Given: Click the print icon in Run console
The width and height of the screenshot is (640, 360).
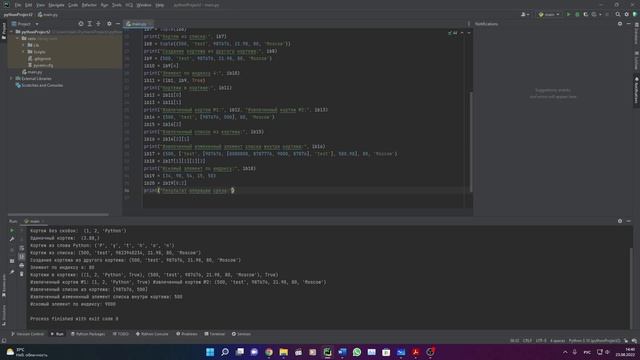Looking at the screenshot, I should [22, 265].
